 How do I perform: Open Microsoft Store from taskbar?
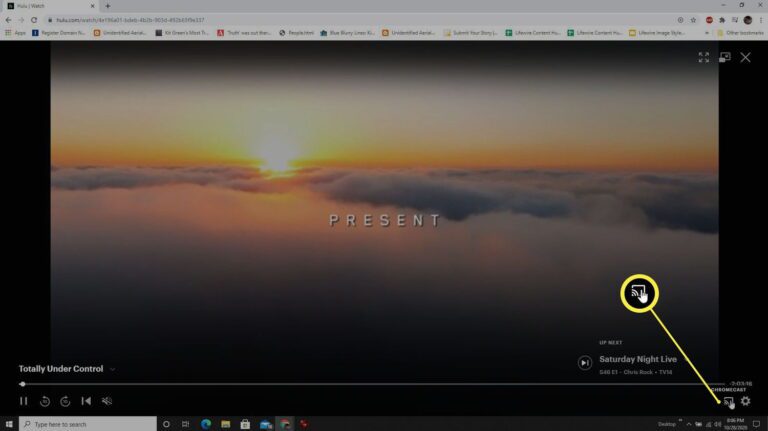click(x=245, y=424)
